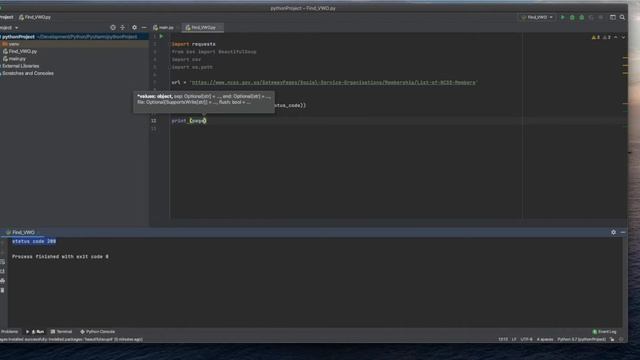Image resolution: width=640 pixels, height=360 pixels.
Task: Run the Find_VWO configuration with green play
Action: (x=562, y=17)
